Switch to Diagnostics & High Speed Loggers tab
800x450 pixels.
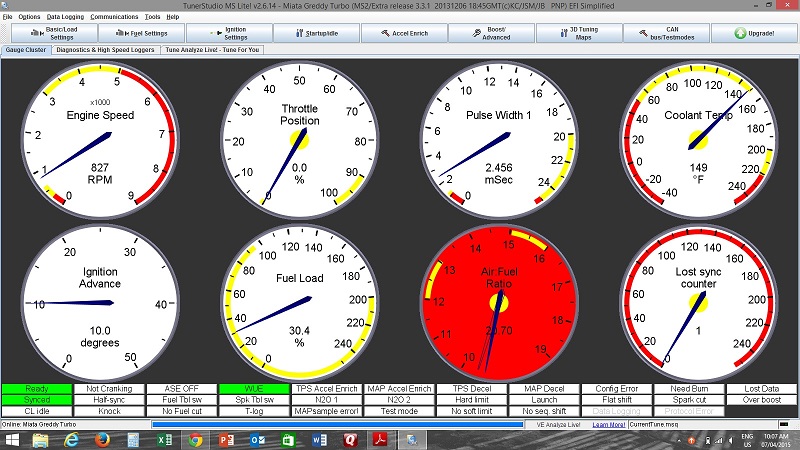click(103, 49)
